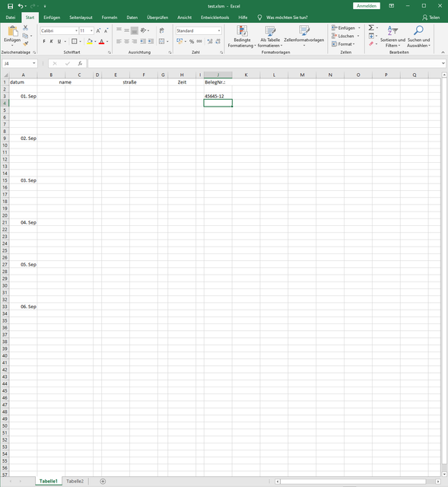Viewport: 448px width, 487px height.
Task: Merge and center the cells
Action: [x=162, y=41]
